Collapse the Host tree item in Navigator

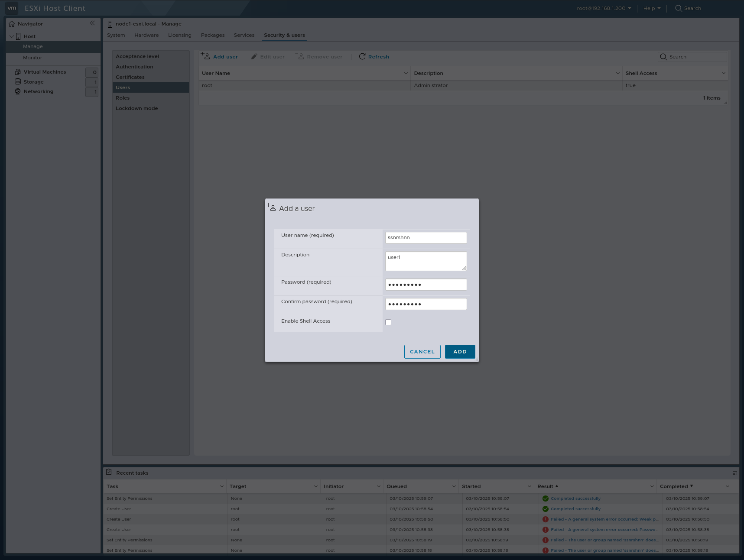tap(12, 36)
